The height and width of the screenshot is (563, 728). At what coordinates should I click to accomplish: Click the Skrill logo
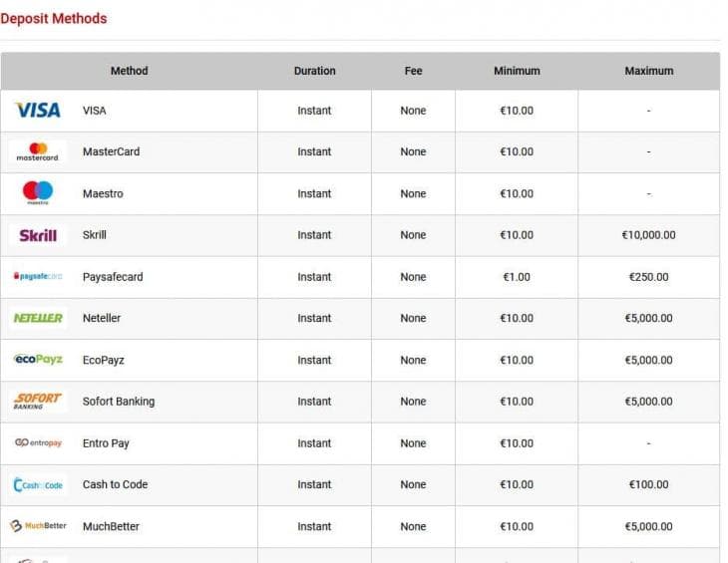[x=38, y=235]
